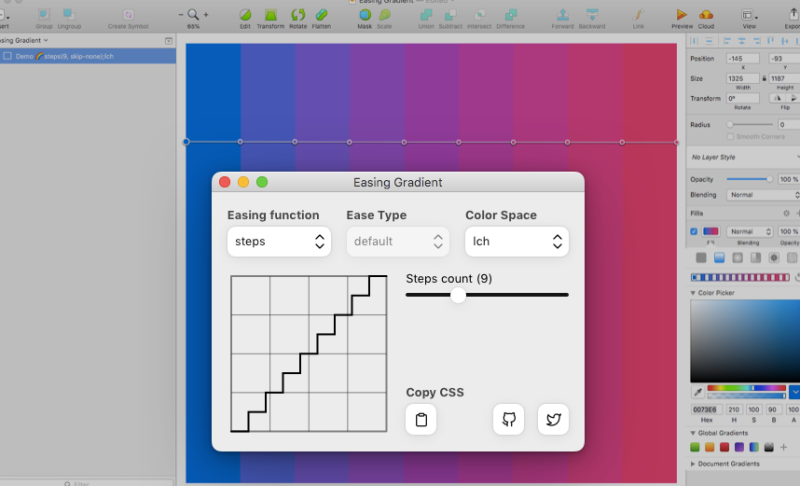
Task: Zoom in with the plus button
Action: point(206,15)
